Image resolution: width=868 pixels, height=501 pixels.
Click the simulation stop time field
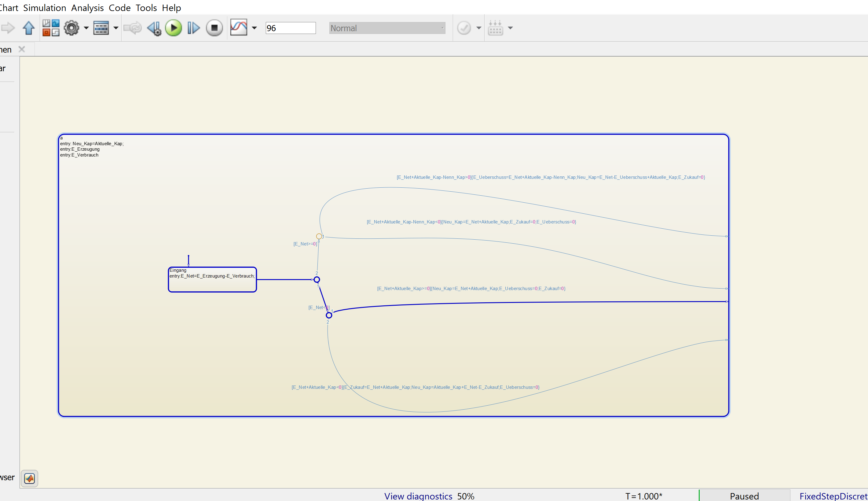(290, 28)
